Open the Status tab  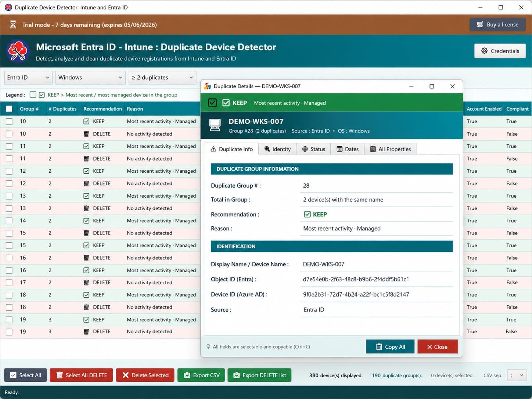pyautogui.click(x=313, y=149)
